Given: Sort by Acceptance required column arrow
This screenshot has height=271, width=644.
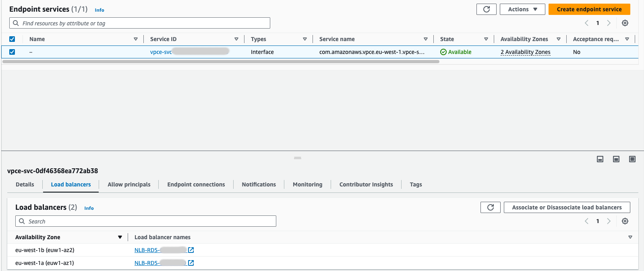Looking at the screenshot, I should pyautogui.click(x=627, y=39).
